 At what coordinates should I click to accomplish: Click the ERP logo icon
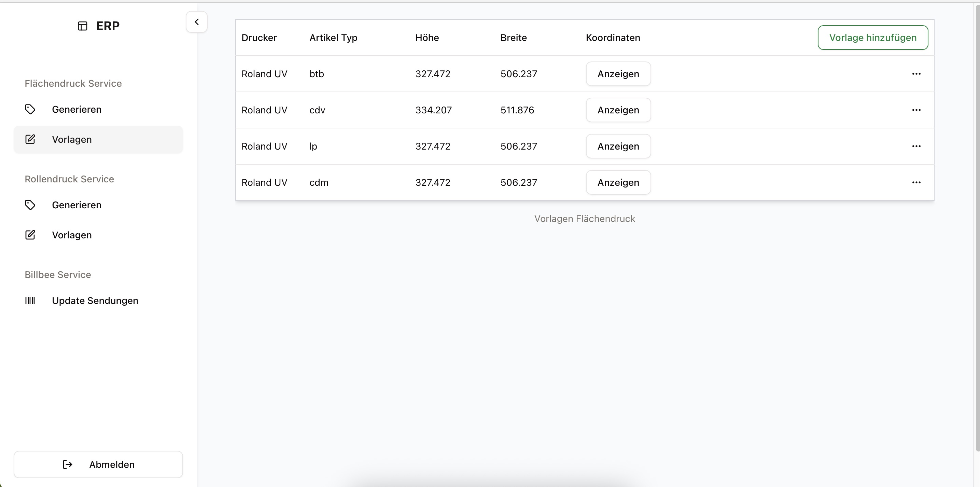[x=83, y=26]
